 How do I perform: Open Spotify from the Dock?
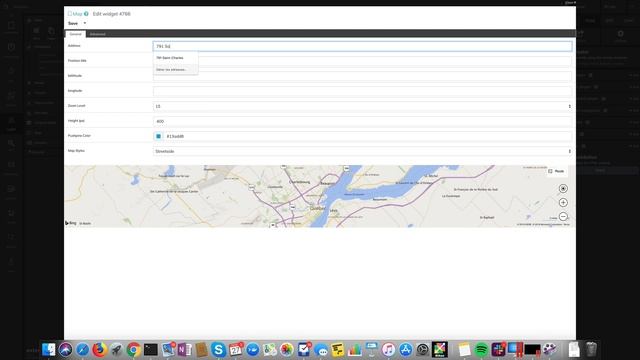(x=481, y=349)
